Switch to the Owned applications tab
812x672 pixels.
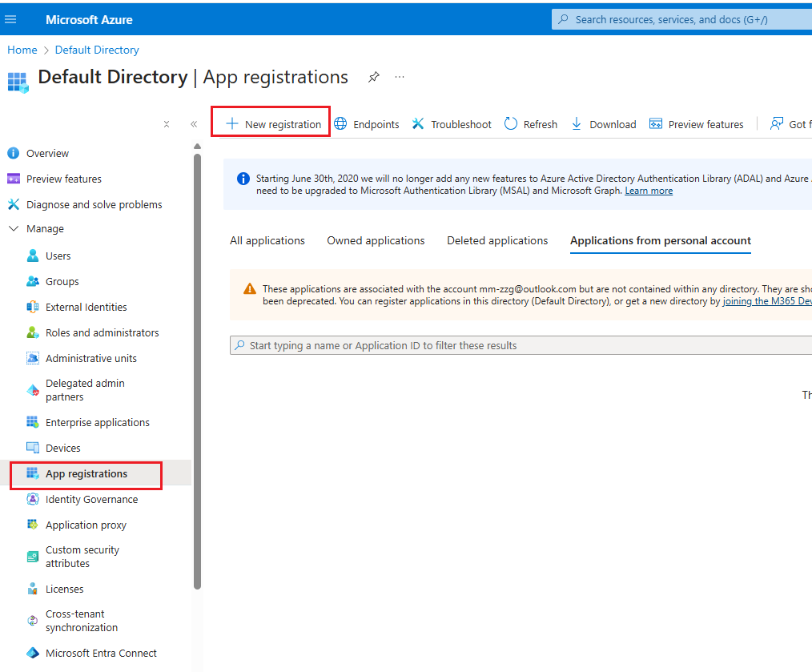(376, 240)
